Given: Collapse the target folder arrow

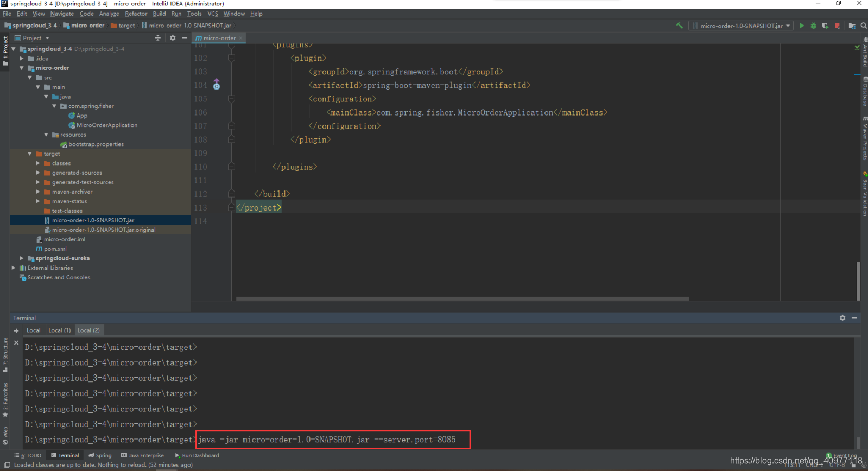Looking at the screenshot, I should tap(30, 154).
